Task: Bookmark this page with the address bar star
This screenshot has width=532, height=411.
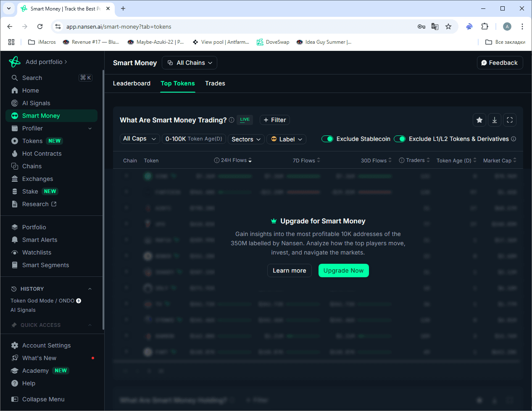Action: tap(448, 27)
